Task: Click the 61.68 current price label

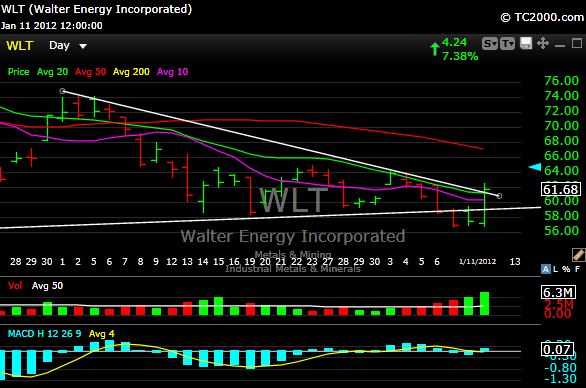Action: pyautogui.click(x=561, y=190)
